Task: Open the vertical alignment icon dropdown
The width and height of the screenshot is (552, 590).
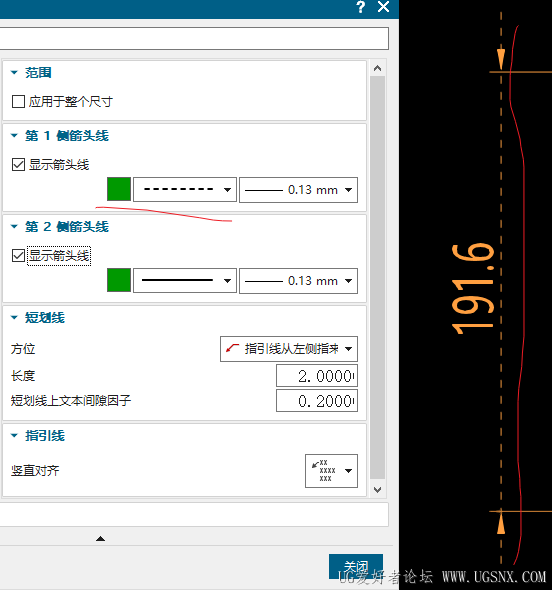Action: tap(331, 471)
